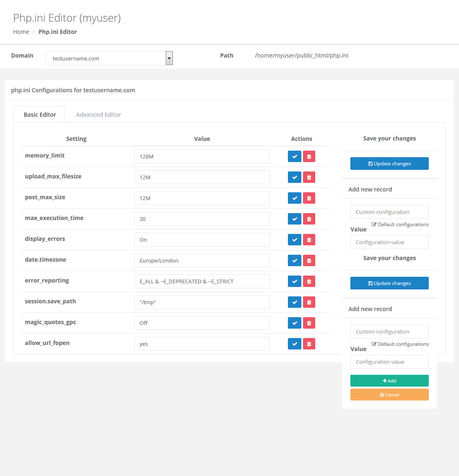Click the lower Add new record heading
This screenshot has width=459, height=476.
370,309
